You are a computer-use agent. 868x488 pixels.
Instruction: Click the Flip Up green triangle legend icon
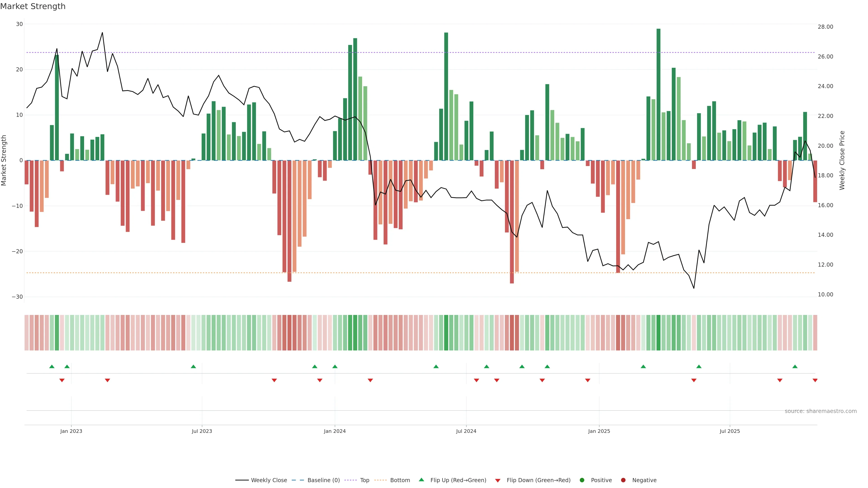(421, 480)
